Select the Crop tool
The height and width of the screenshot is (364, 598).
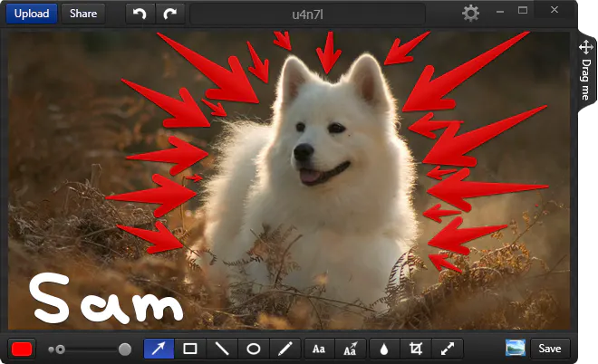point(416,349)
